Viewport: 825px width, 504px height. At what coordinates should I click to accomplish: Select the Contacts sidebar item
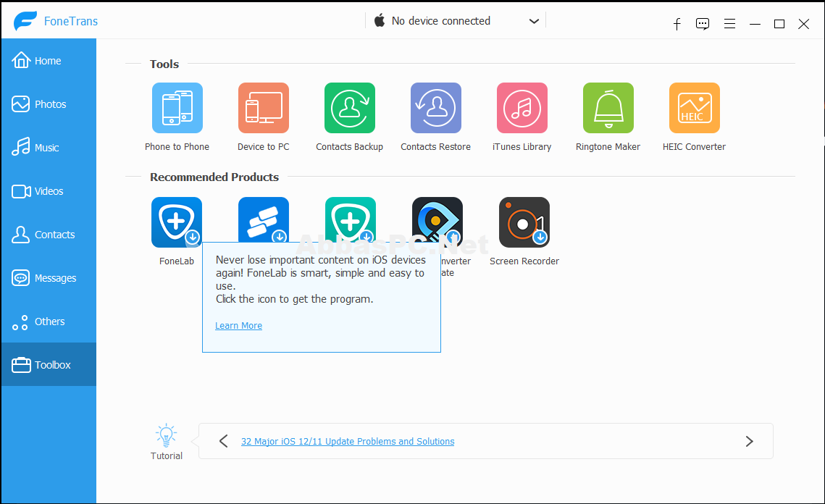click(x=49, y=235)
